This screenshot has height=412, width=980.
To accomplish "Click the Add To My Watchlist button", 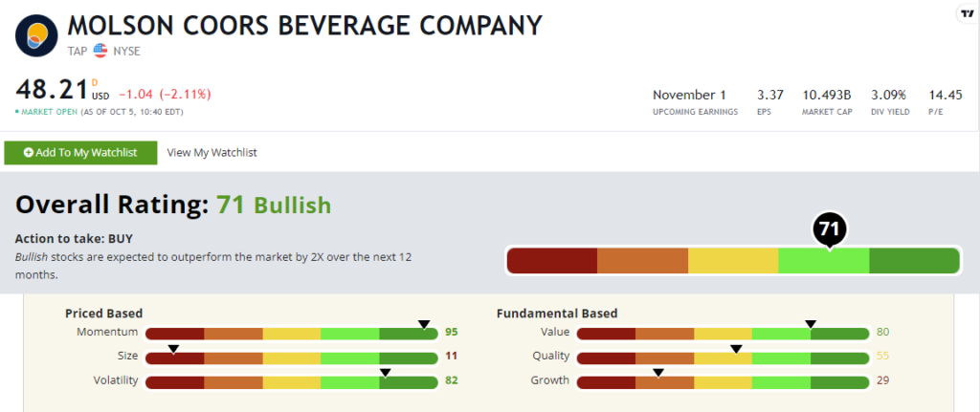I will (x=80, y=153).
